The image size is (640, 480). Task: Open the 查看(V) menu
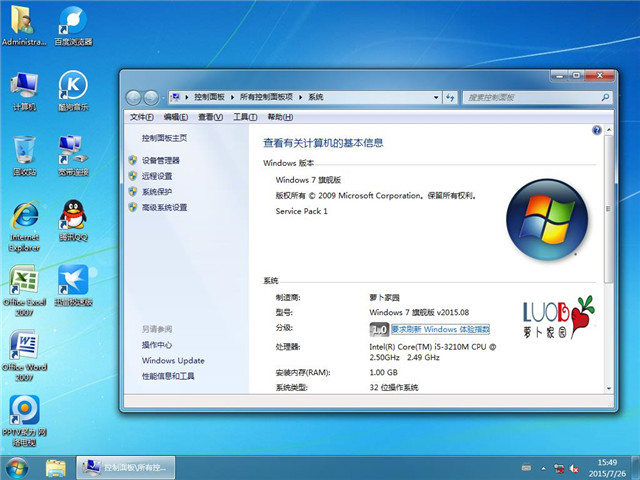[210, 117]
